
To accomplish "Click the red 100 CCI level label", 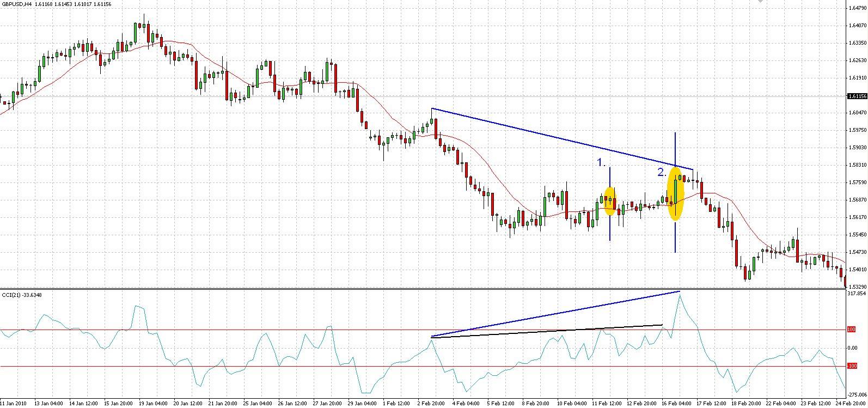I will pyautogui.click(x=852, y=330).
